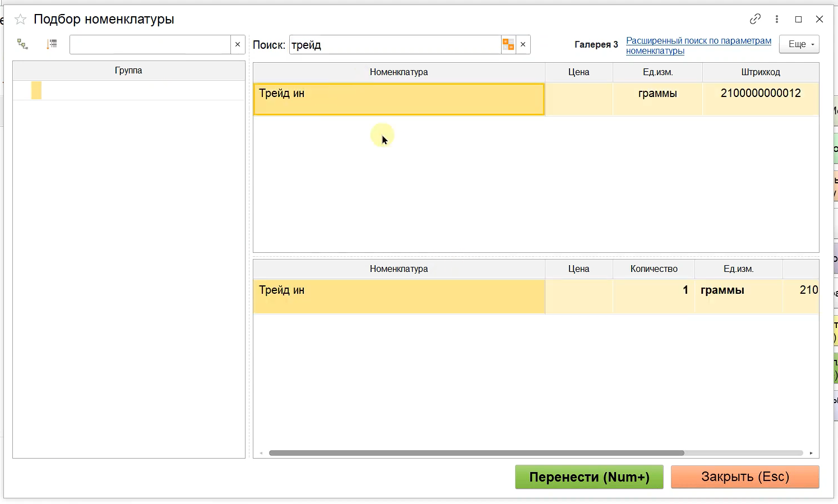Click the hierarchy tree view icon

point(22,44)
